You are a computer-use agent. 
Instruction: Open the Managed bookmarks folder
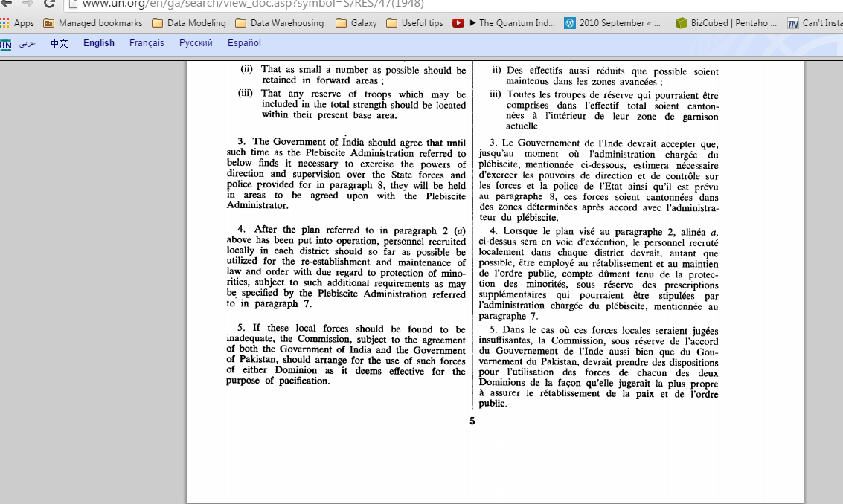tap(93, 23)
